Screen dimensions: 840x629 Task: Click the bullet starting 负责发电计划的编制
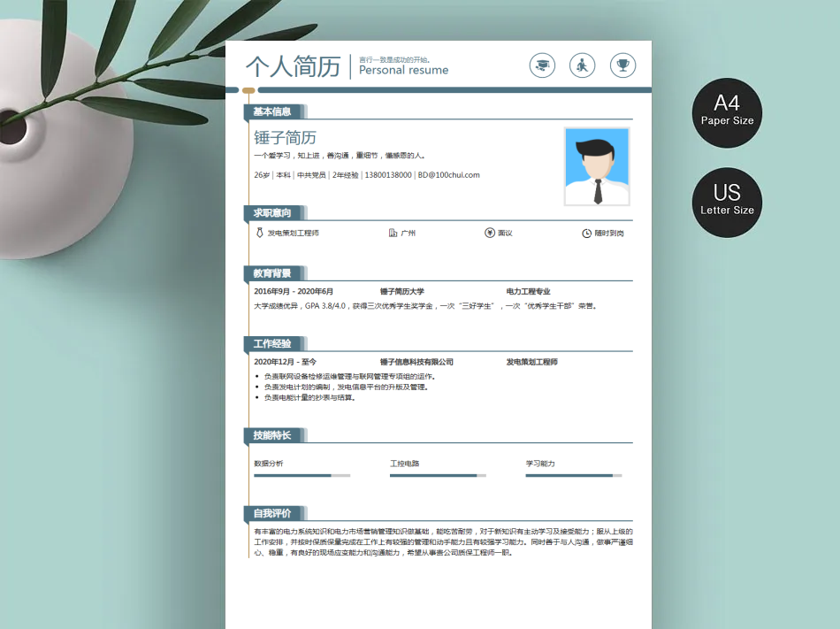(x=346, y=387)
